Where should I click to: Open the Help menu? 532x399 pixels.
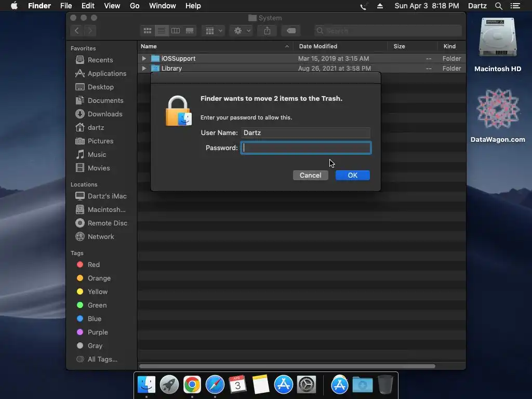193,6
